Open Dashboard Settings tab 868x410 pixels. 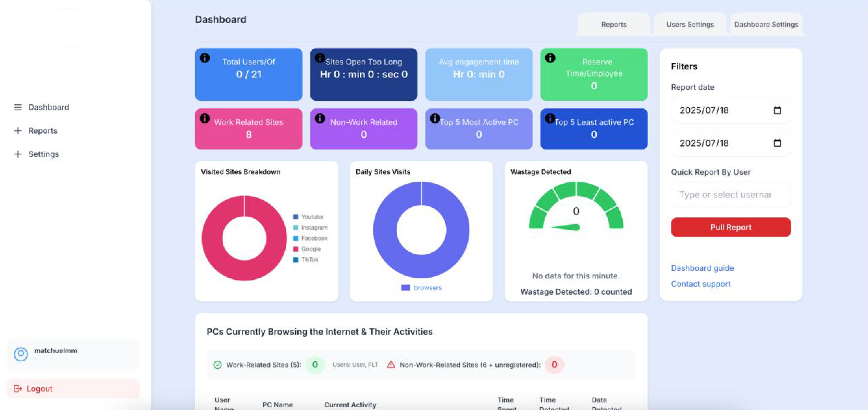[766, 25]
